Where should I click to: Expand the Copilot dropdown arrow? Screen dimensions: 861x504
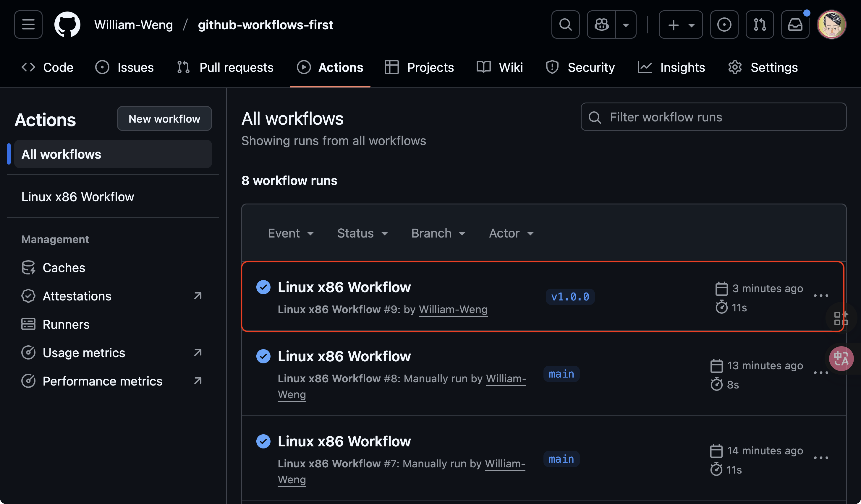[x=626, y=25]
